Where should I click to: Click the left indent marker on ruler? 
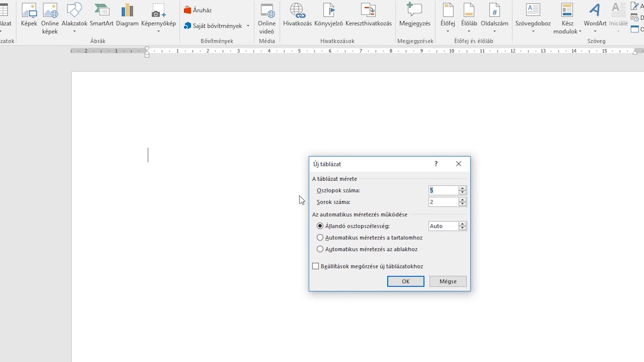pos(147,51)
